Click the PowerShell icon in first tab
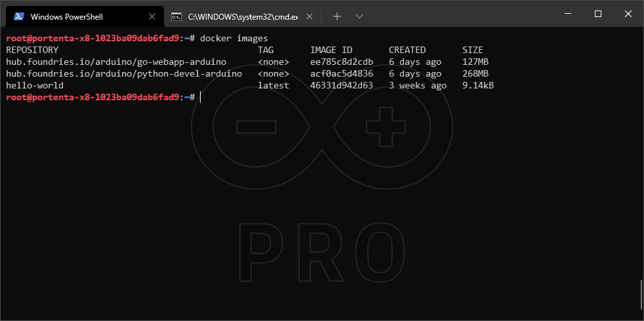Viewport: 644px width, 321px height. 19,16
